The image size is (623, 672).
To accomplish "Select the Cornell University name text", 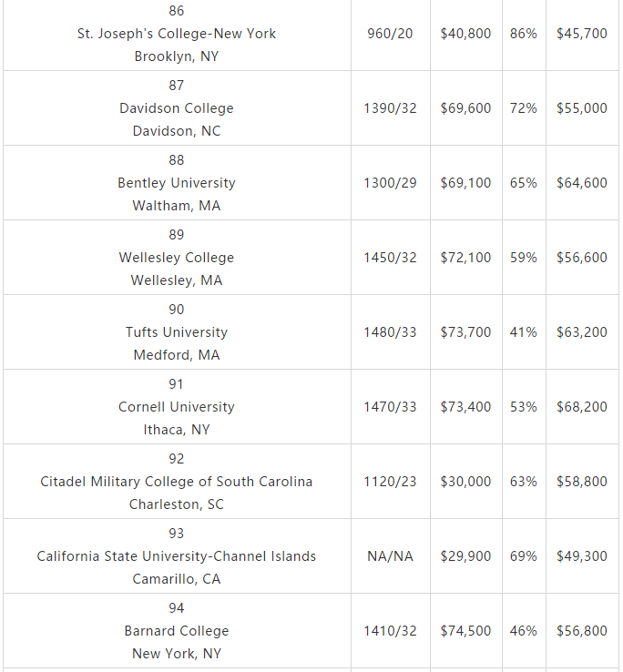I will point(176,407).
